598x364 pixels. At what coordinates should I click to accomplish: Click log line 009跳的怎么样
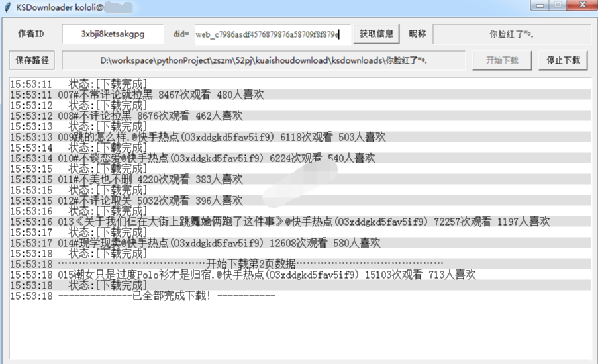[x=222, y=137]
